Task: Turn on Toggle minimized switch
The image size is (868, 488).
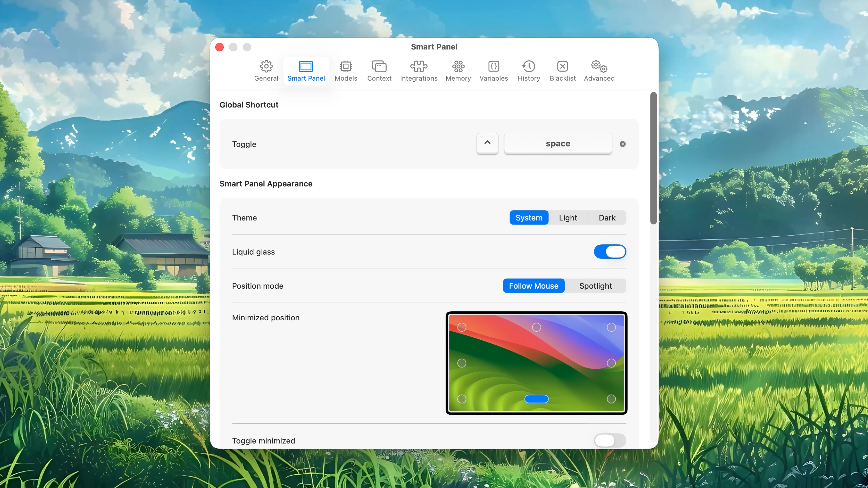Action: 610,441
